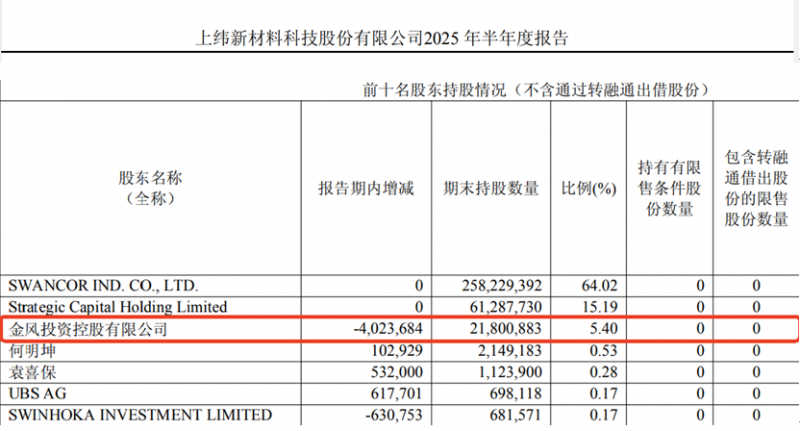Click the 报告期内增减 column header
The width and height of the screenshot is (800, 431).
tap(366, 188)
